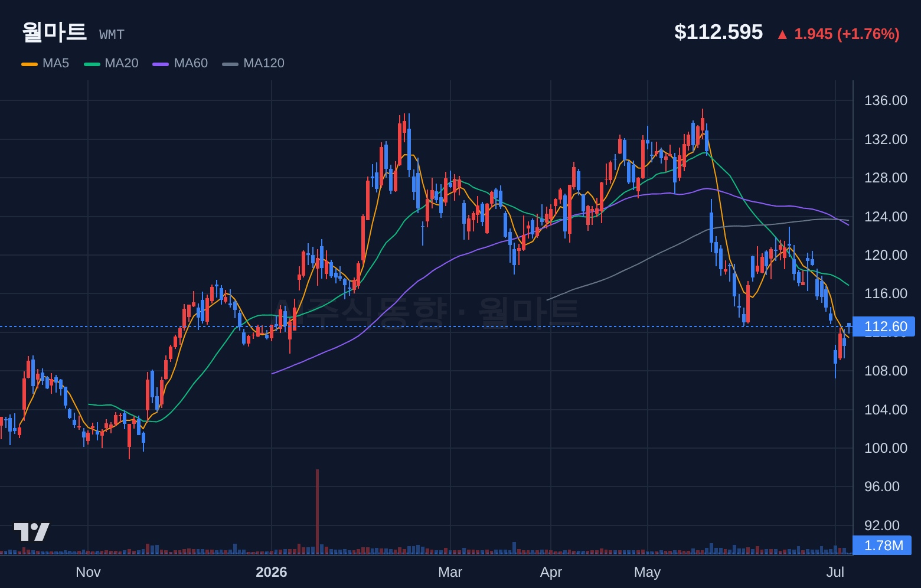The height and width of the screenshot is (588, 921).
Task: Click the 100.00 price axis label
Action: (x=886, y=448)
